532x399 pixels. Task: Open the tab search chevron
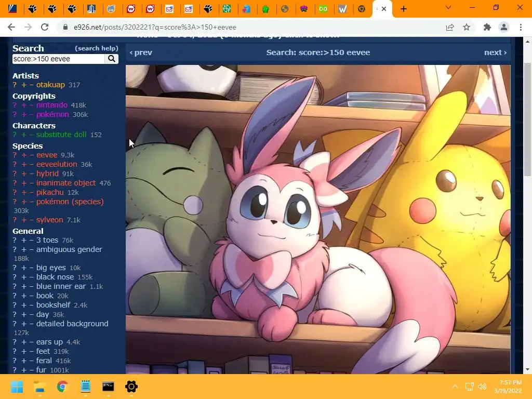(448, 7)
